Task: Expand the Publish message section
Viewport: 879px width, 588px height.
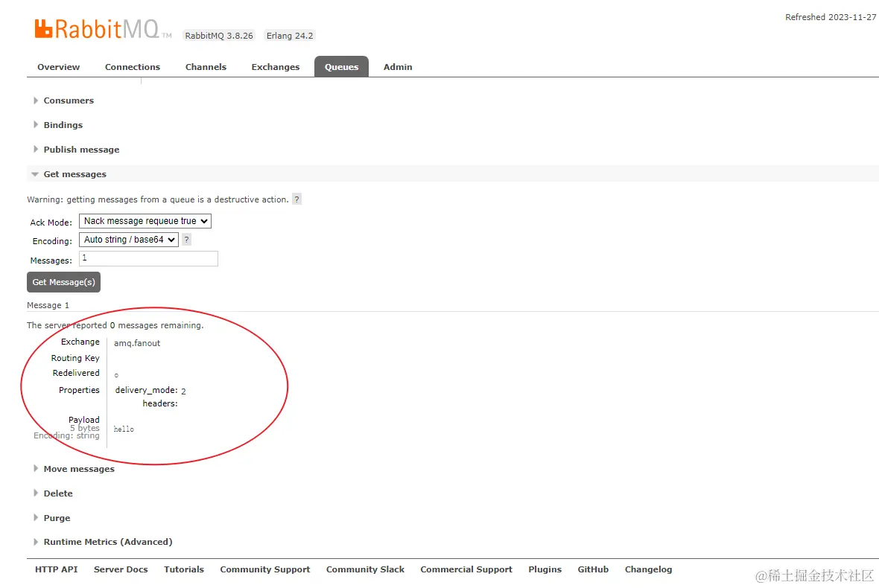Action: 81,150
